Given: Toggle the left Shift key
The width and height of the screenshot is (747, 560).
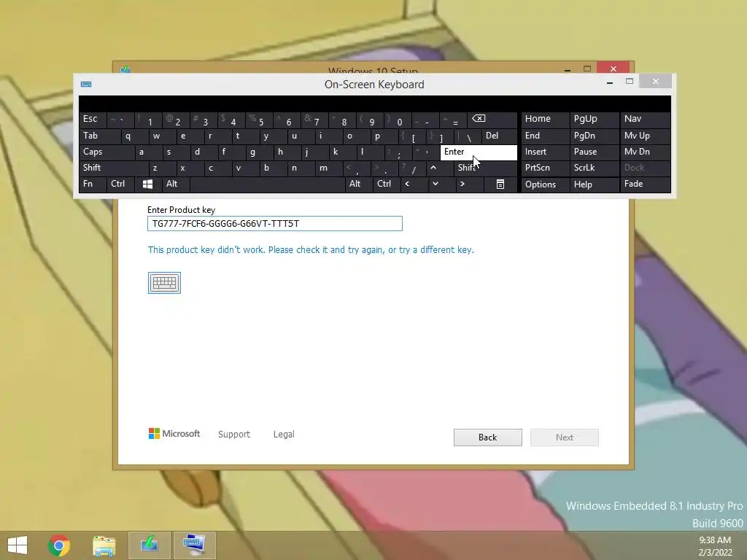Looking at the screenshot, I should point(113,168).
